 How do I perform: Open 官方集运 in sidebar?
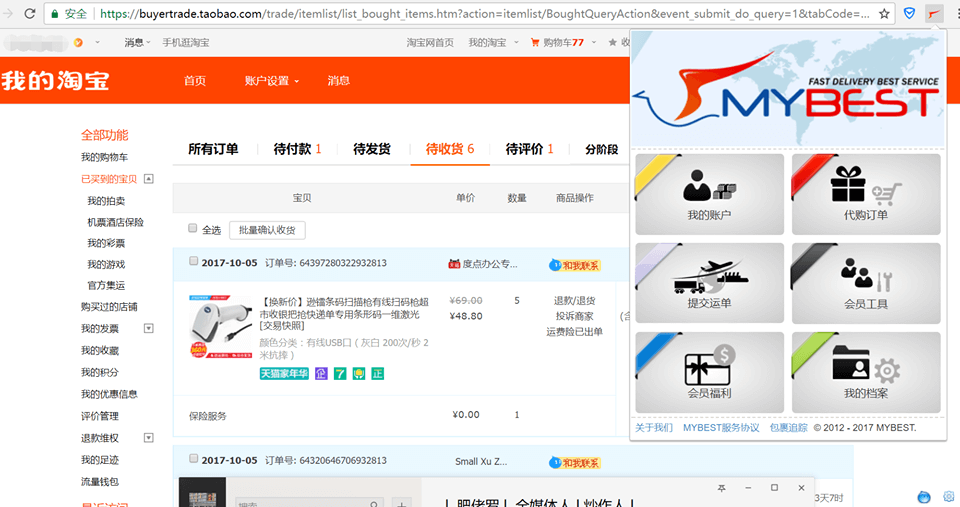click(x=106, y=285)
